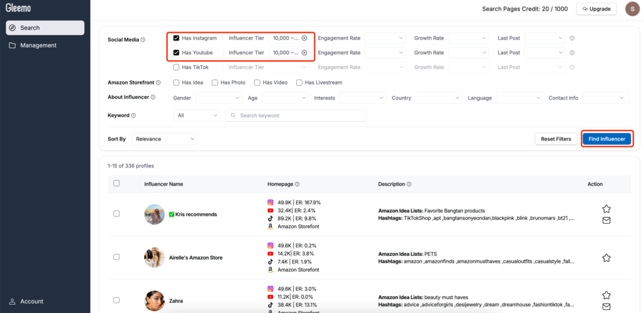Open Kris recommends TikTok icon
This screenshot has height=313, width=644.
pyautogui.click(x=270, y=219)
